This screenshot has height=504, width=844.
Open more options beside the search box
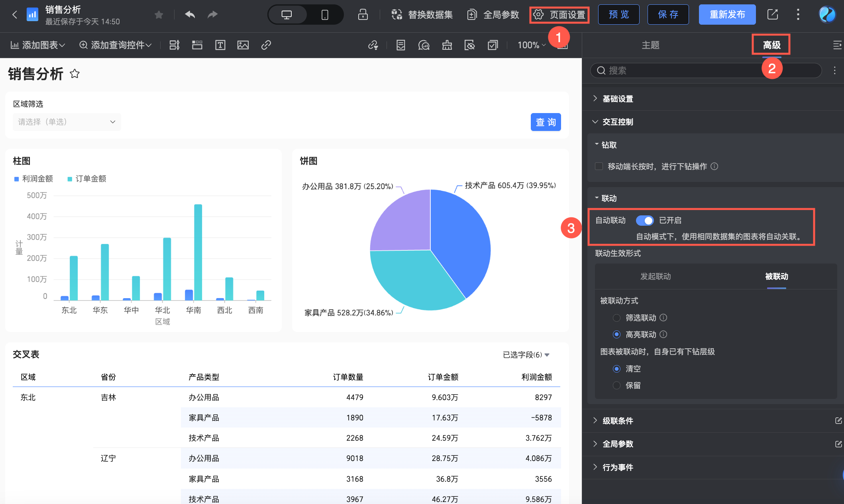pos(834,70)
